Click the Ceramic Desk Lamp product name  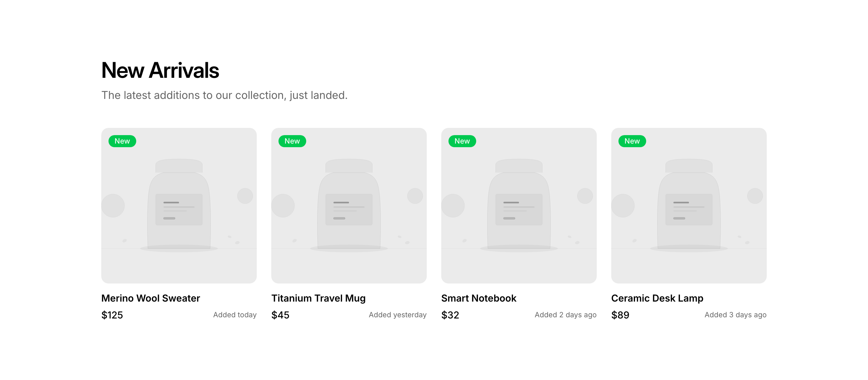pyautogui.click(x=657, y=298)
